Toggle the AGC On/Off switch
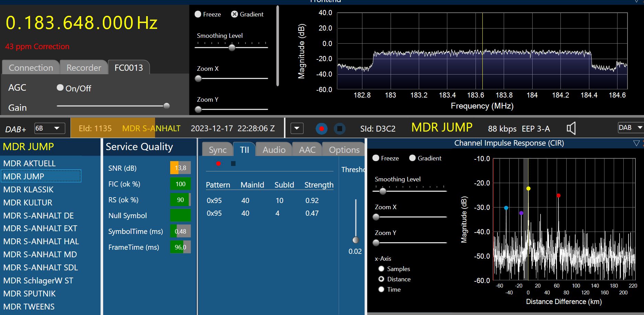The image size is (644, 315). 60,88
